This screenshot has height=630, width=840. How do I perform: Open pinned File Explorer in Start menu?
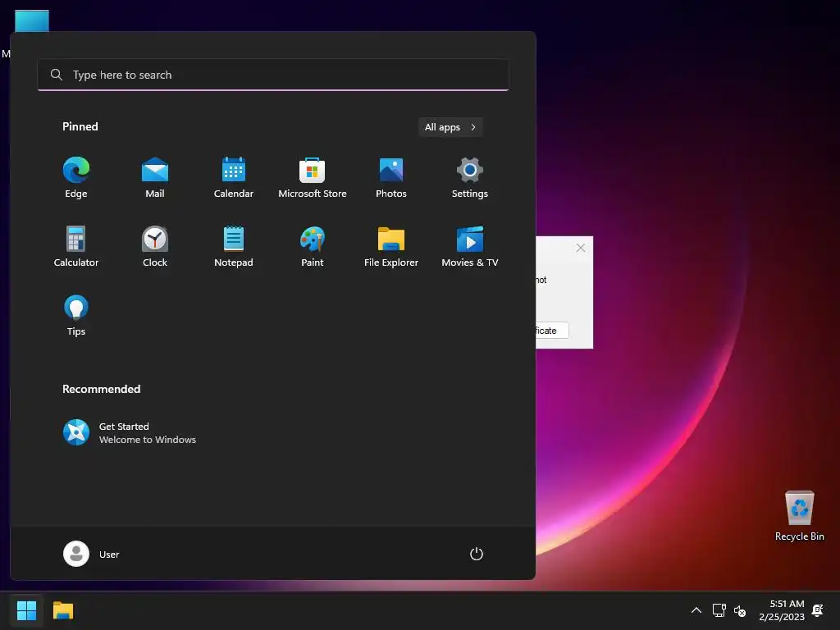[x=391, y=246]
